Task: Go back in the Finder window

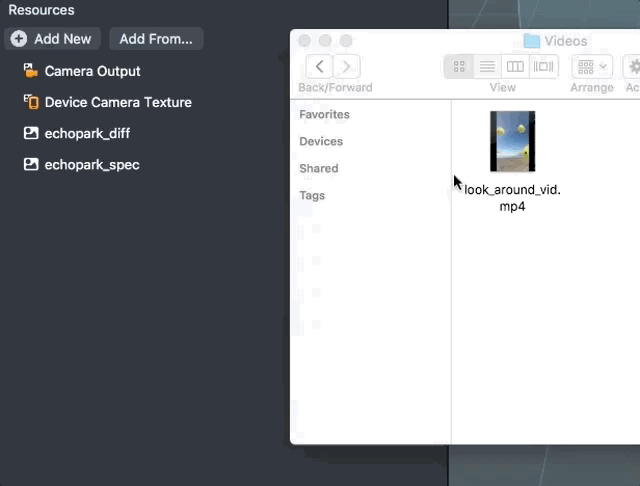Action: [320, 66]
